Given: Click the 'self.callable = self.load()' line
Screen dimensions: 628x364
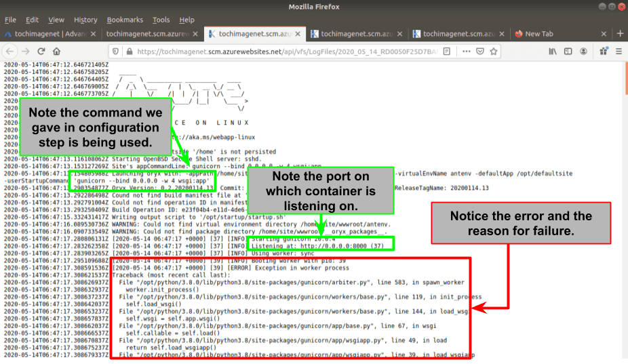Looking at the screenshot, I should pyautogui.click(x=173, y=333).
